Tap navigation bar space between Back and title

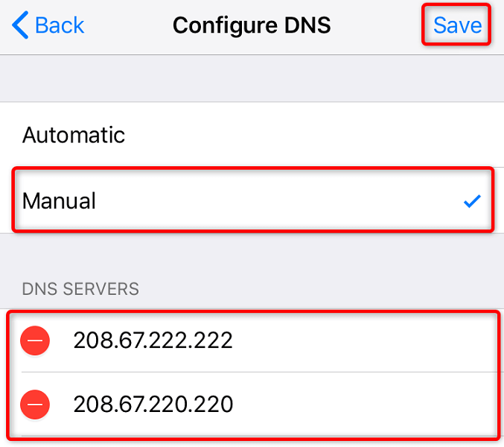coord(127,25)
